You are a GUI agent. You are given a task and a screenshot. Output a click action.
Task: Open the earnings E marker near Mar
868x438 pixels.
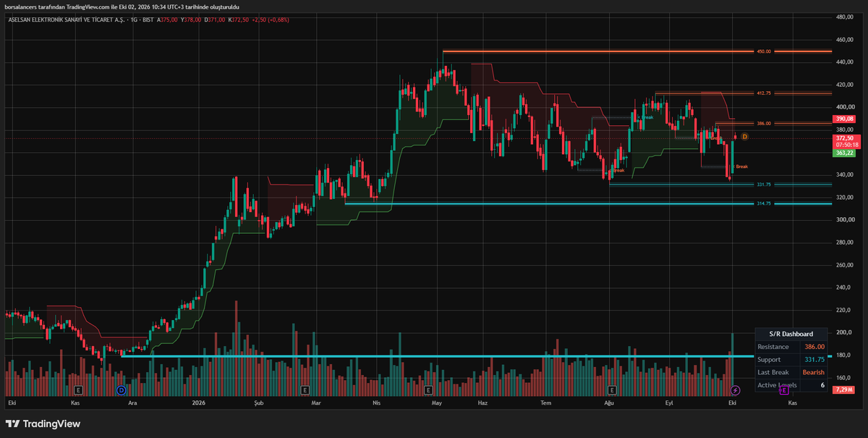tap(305, 389)
